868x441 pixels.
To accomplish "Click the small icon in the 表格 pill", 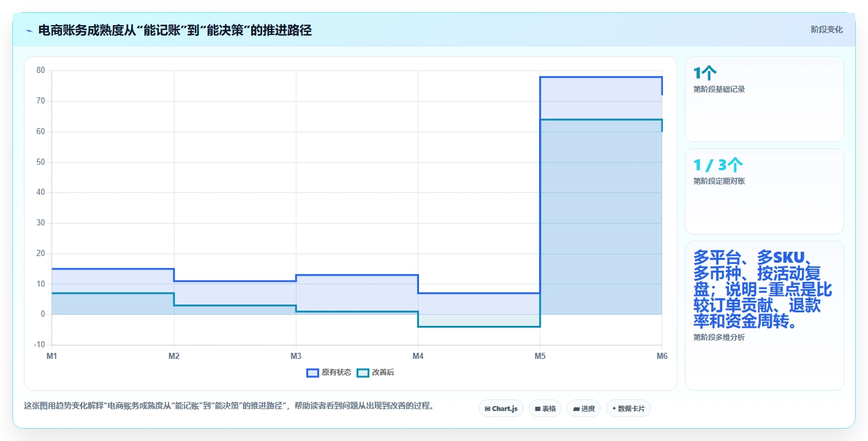I will pyautogui.click(x=538, y=409).
